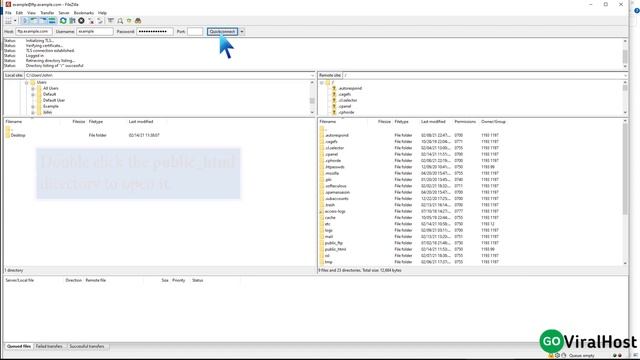Open the Help menu

(x=102, y=13)
